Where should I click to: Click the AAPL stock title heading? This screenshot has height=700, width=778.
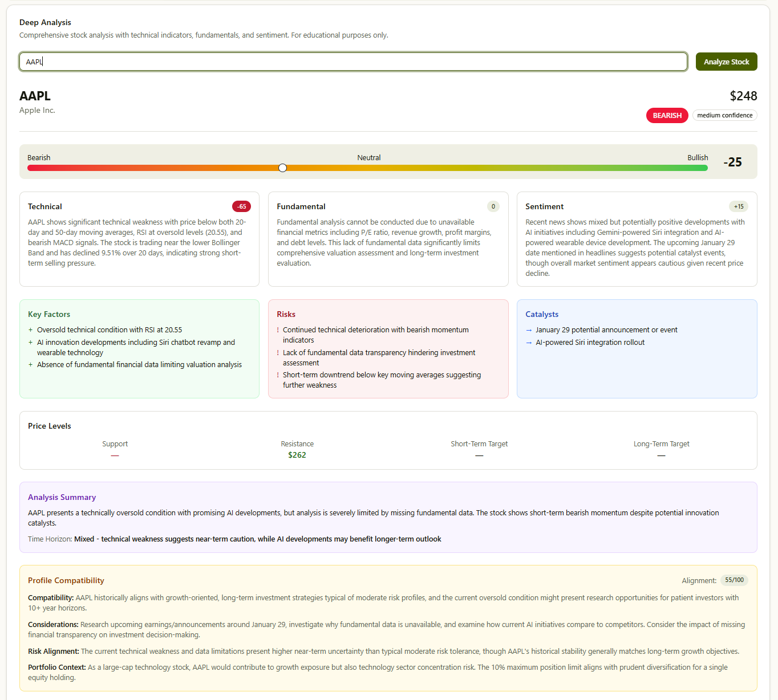35,96
